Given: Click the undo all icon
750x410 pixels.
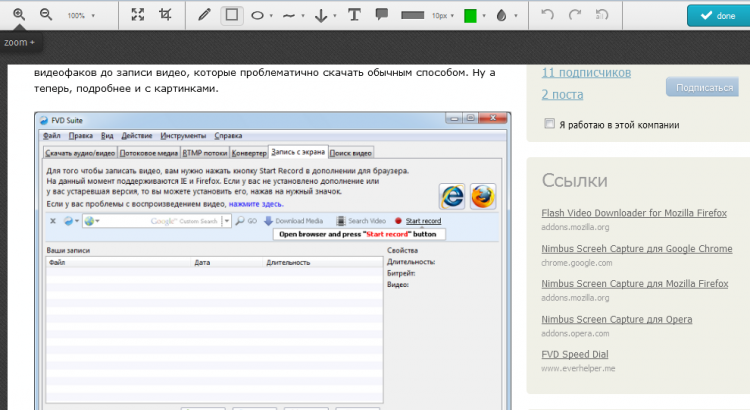Looking at the screenshot, I should pyautogui.click(x=602, y=15).
